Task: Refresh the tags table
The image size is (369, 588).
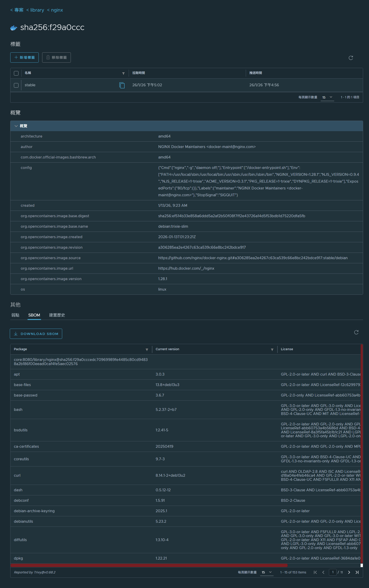Action: [x=351, y=58]
